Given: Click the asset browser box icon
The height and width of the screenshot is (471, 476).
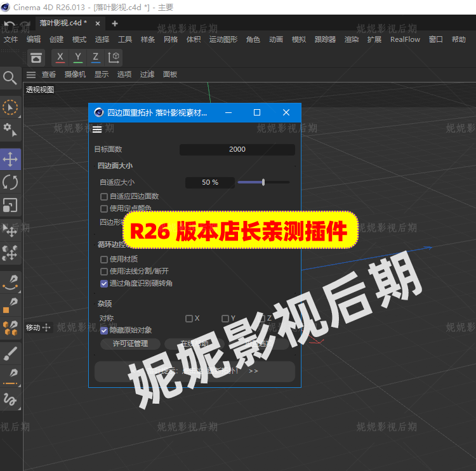Looking at the screenshot, I should coord(36,58).
